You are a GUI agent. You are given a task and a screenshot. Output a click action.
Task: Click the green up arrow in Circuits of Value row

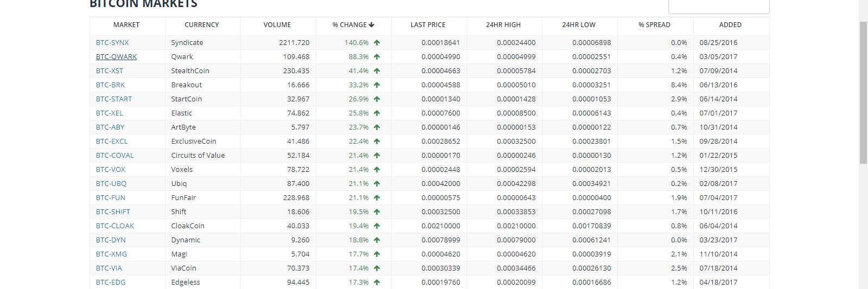[376, 155]
